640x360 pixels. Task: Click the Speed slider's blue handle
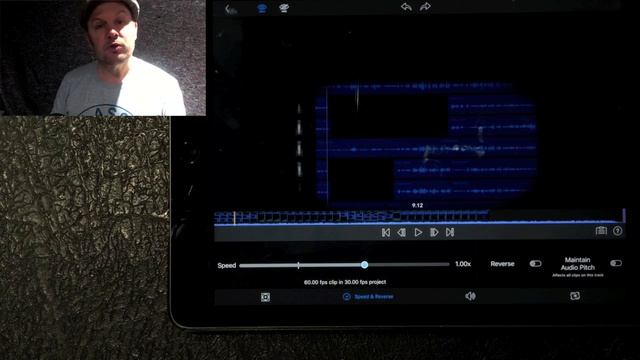pos(364,265)
